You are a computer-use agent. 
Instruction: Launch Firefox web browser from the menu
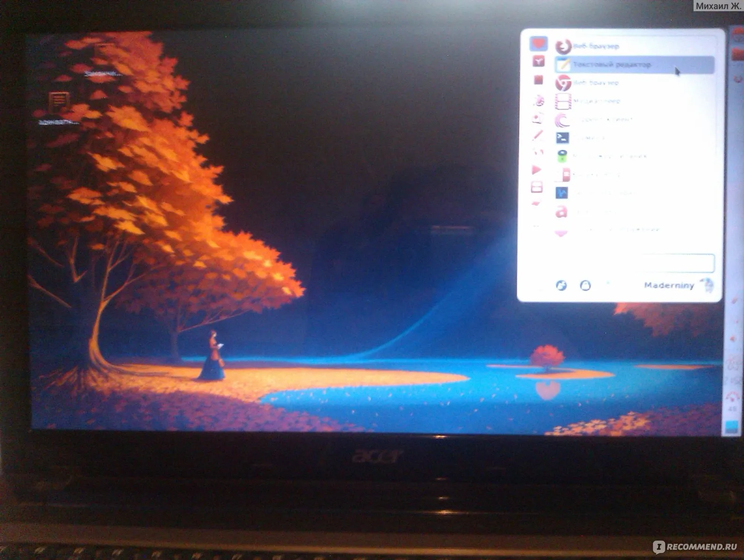[x=633, y=46]
